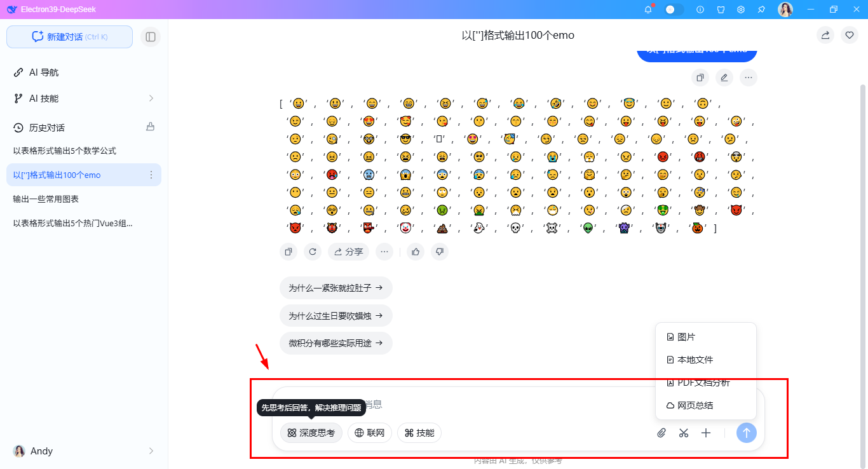Favorite conversation with heart icon
The image size is (868, 469).
coord(850,35)
